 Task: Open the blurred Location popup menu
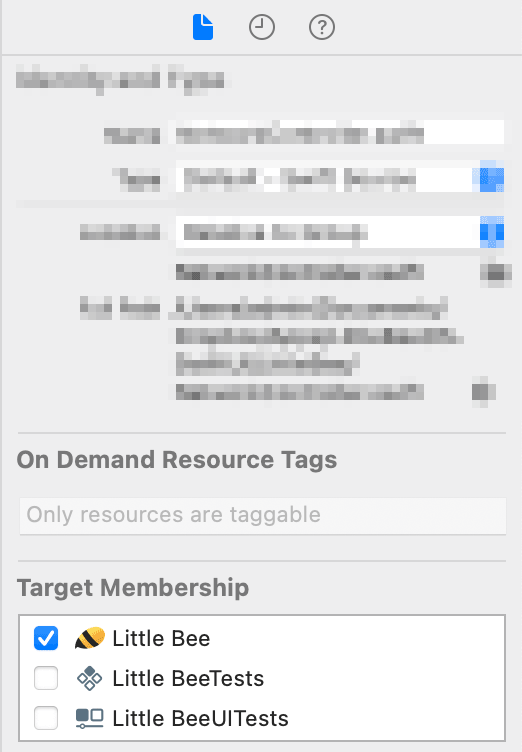[340, 232]
